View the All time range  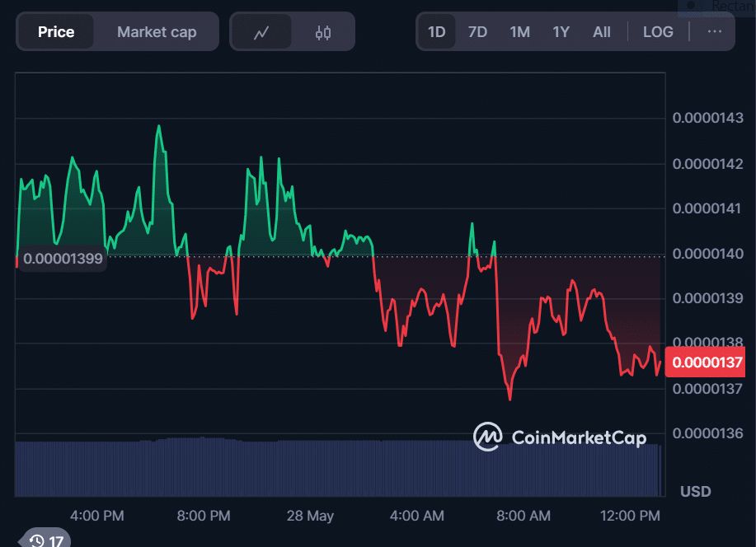tap(602, 32)
